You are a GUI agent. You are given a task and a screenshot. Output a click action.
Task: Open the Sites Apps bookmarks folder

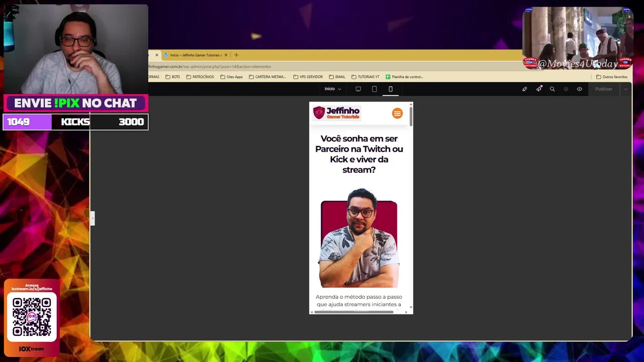[x=231, y=77]
